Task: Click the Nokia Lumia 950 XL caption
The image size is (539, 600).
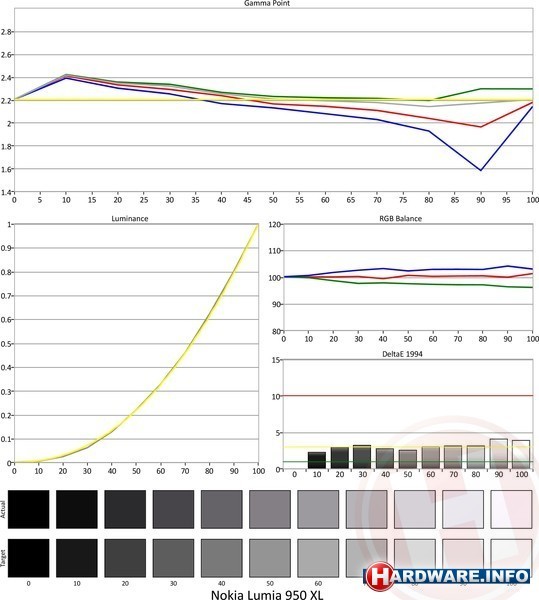Action: click(267, 594)
